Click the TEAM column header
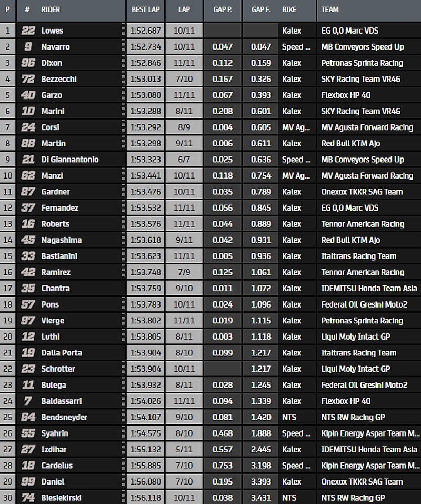 [330, 9]
